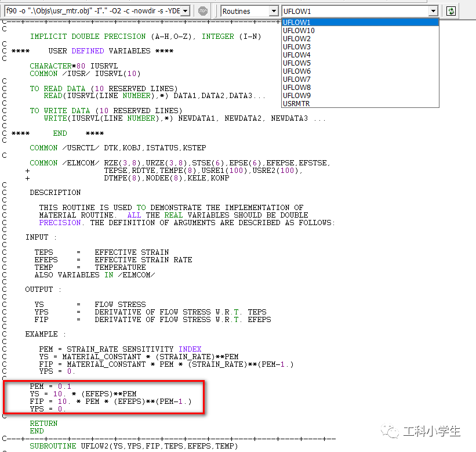Click the TO WRITE DATA comment line

coord(106,111)
